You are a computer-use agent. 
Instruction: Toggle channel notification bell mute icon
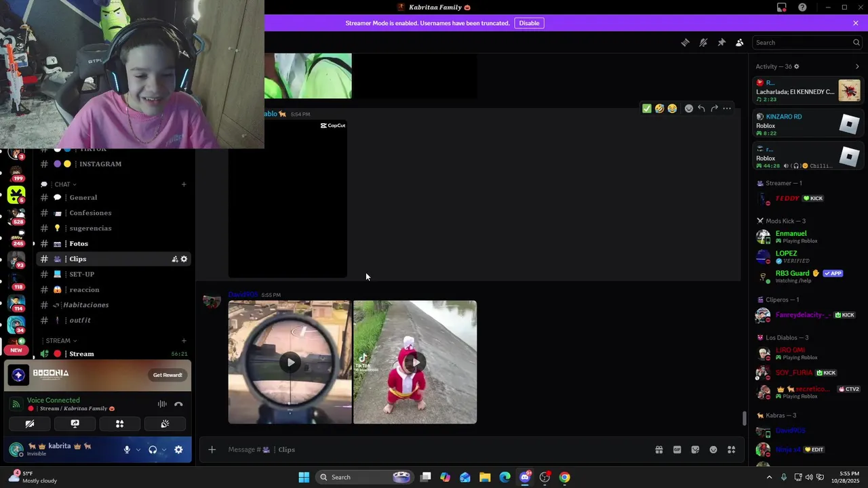(x=703, y=43)
